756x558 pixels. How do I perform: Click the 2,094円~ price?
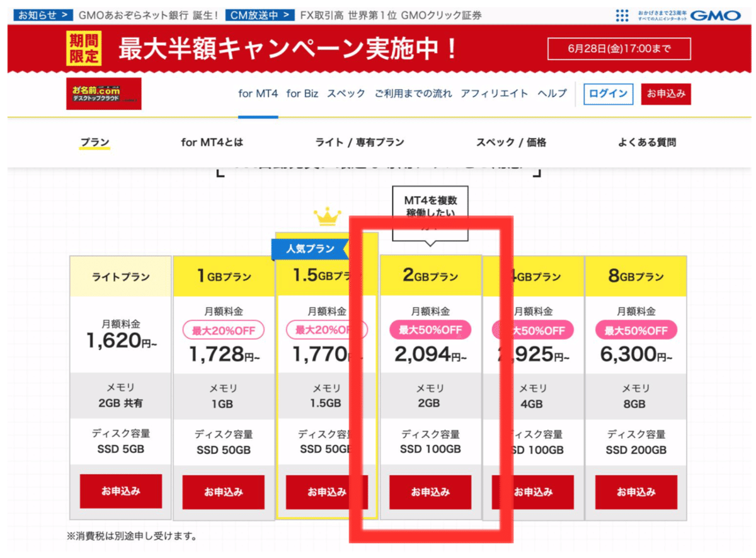(x=431, y=354)
